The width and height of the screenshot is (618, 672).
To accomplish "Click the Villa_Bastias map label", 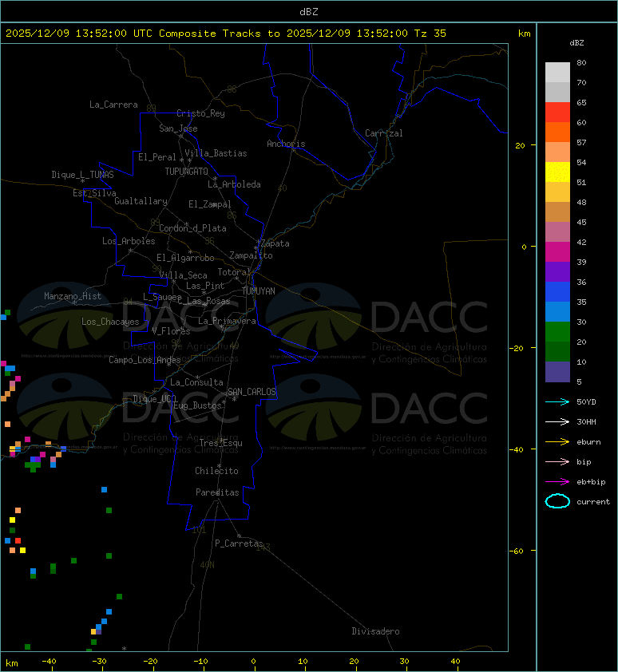I will point(216,153).
